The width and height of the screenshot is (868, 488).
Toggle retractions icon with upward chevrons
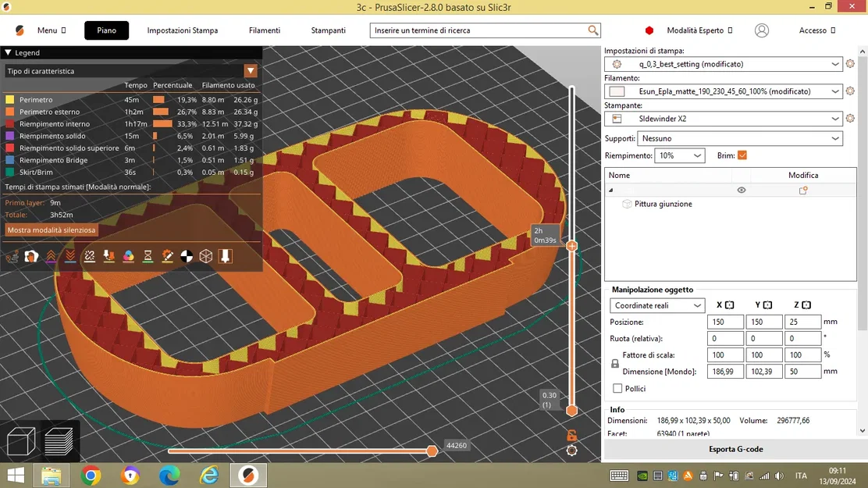tap(51, 256)
